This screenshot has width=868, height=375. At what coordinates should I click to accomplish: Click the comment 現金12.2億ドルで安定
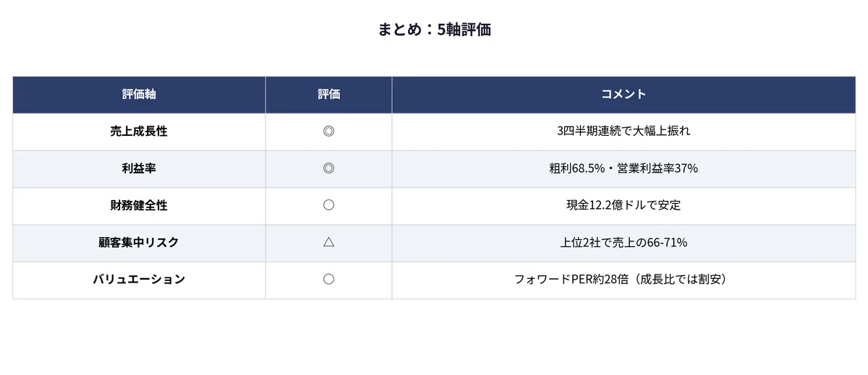click(x=624, y=205)
